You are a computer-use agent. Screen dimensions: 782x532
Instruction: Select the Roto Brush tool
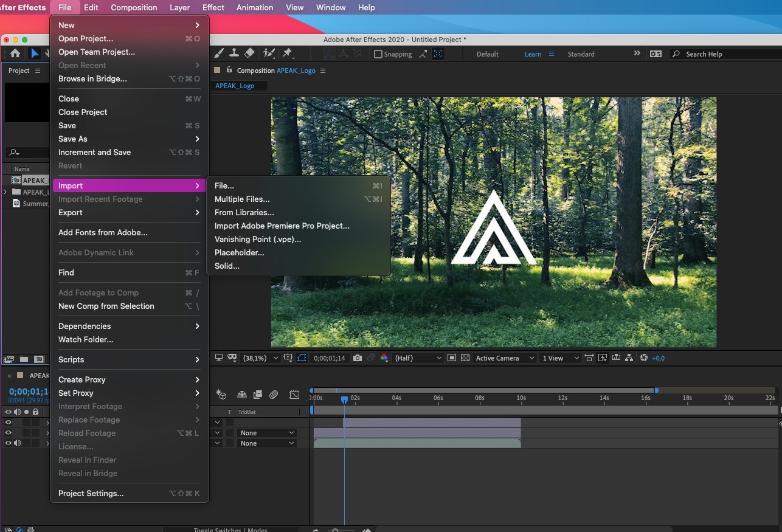point(268,54)
